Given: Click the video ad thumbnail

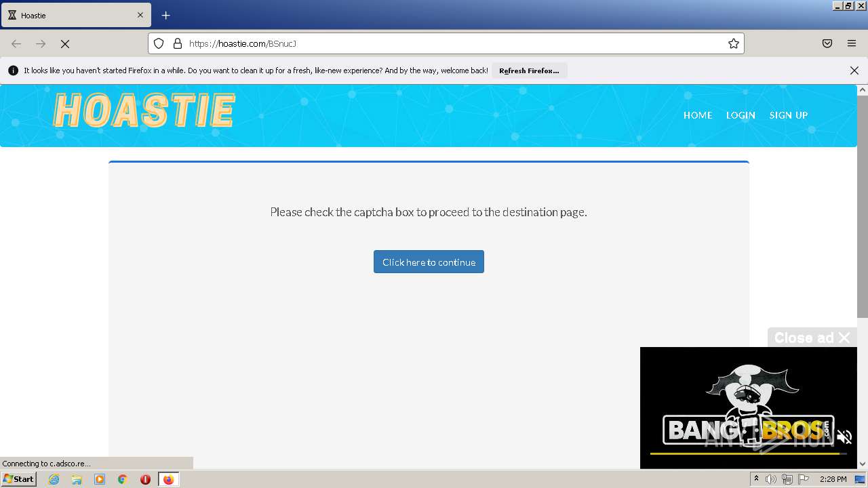Looking at the screenshot, I should (749, 408).
